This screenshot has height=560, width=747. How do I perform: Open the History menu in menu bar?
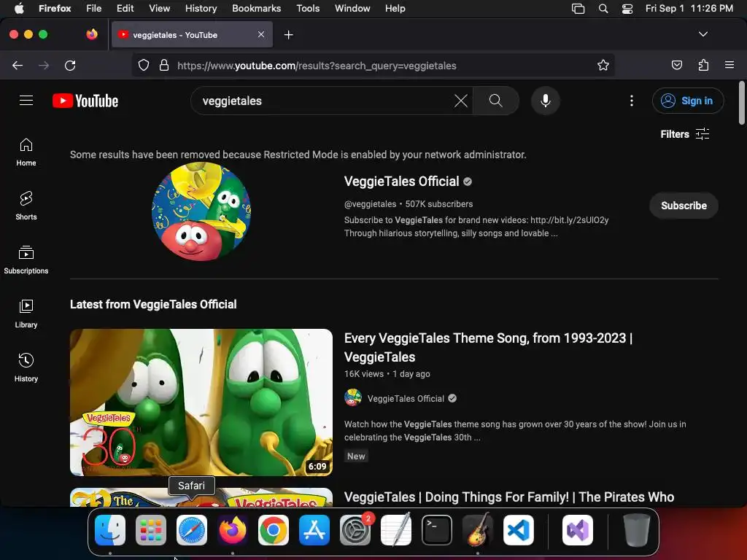(201, 9)
